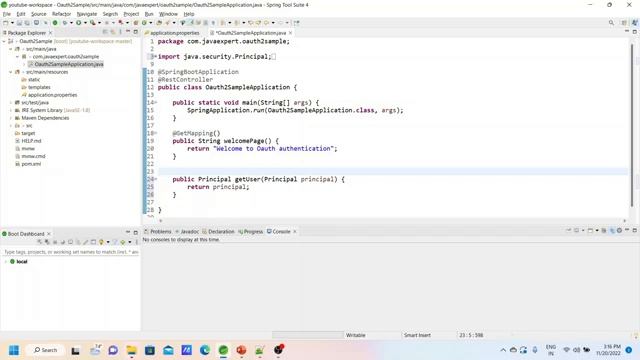Collapse the Oauth2Sample project node

[4, 41]
